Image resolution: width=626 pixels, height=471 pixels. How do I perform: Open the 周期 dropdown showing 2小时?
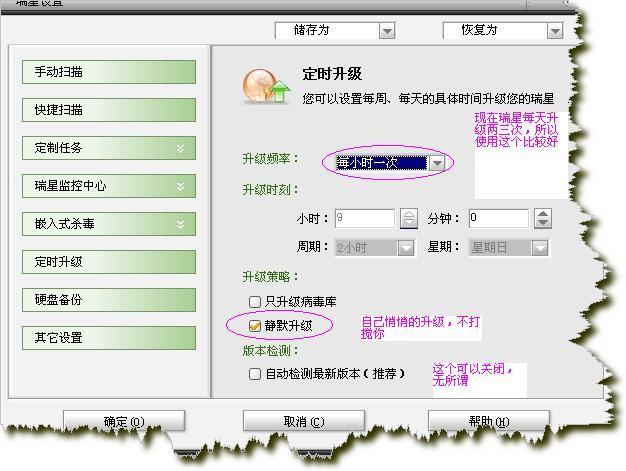point(406,248)
